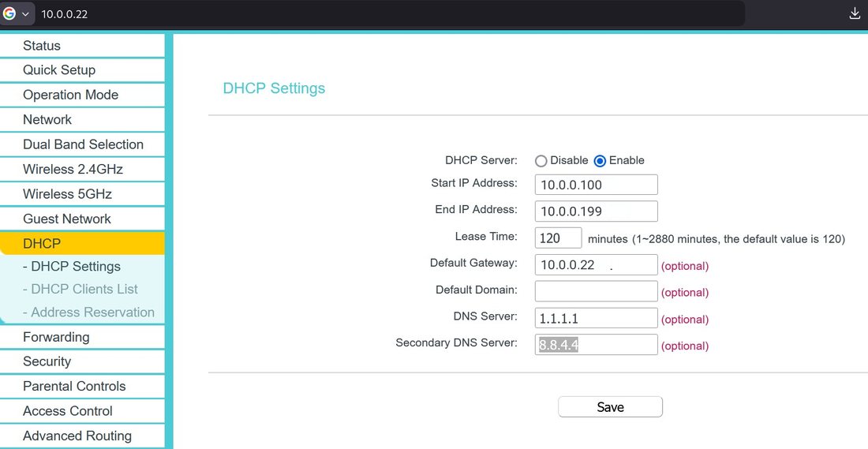Click the "Default Domain:" label

477,290
